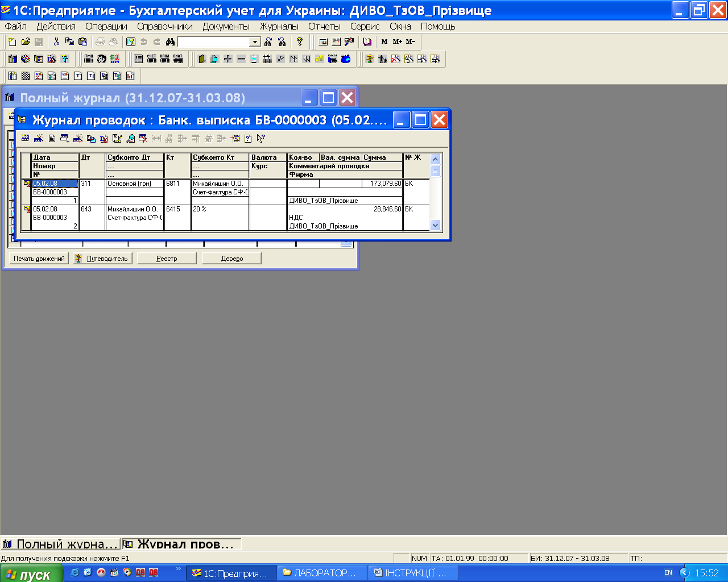Image resolution: width=728 pixels, height=582 pixels.
Task: Select the date cell 05.02.08 in posting row 1
Action: [x=55, y=184]
